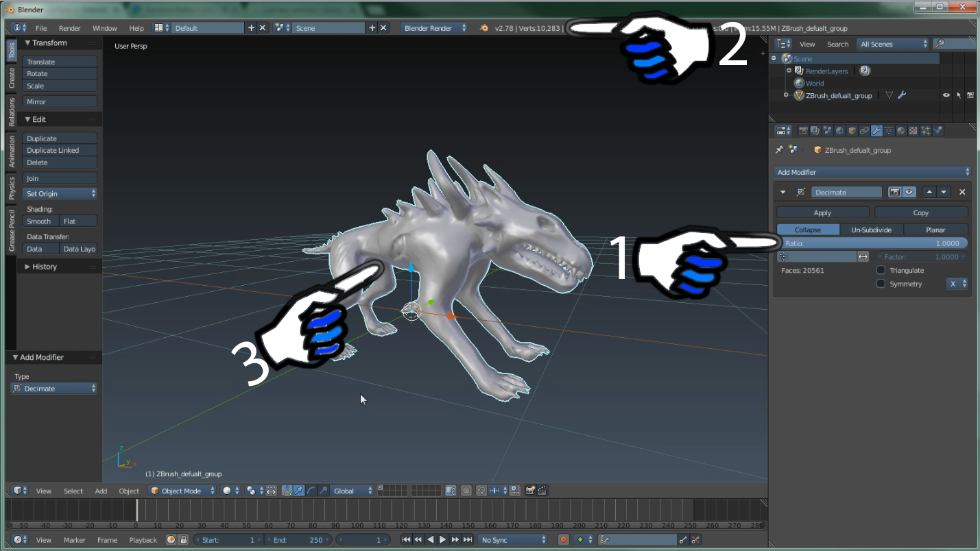This screenshot has width=980, height=551.
Task: Open the Texture properties tab (checker icon)
Action: pos(913,130)
